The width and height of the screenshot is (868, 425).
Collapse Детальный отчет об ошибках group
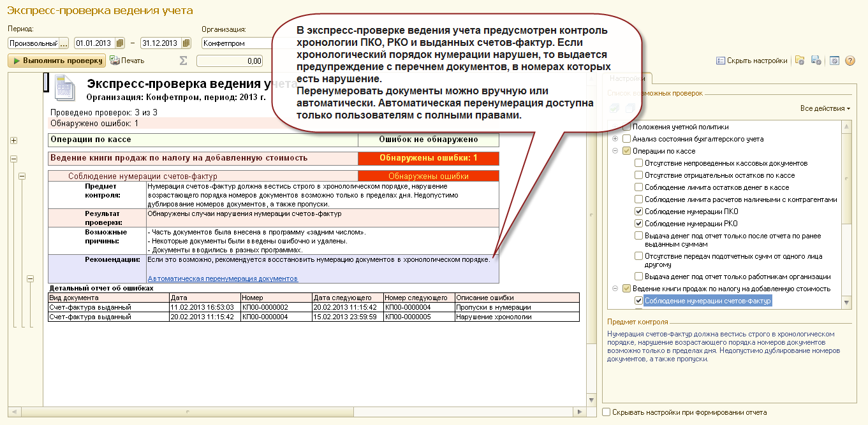[x=29, y=278]
